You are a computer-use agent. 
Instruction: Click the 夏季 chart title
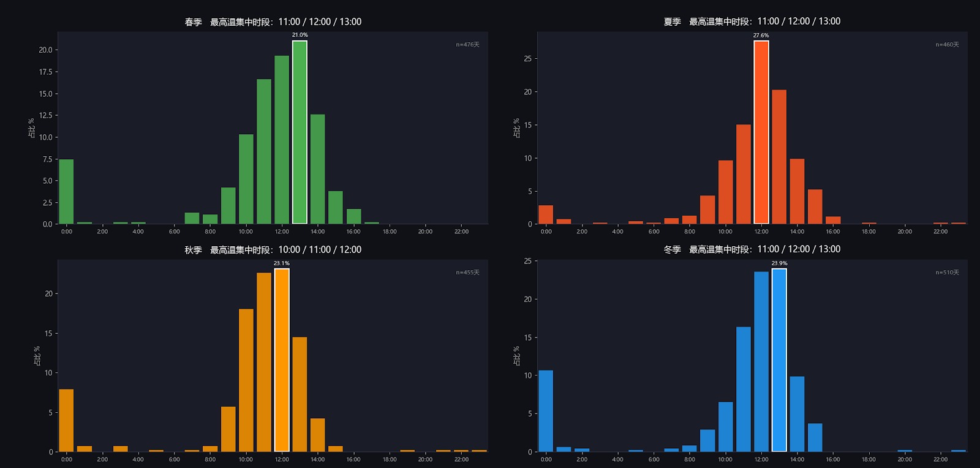[x=752, y=21]
